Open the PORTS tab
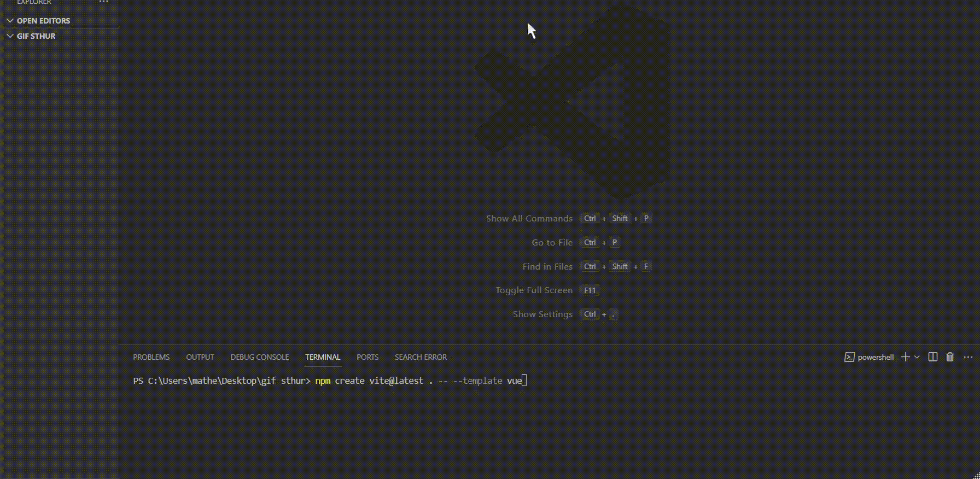Screen dimensions: 980x479 (x=367, y=357)
